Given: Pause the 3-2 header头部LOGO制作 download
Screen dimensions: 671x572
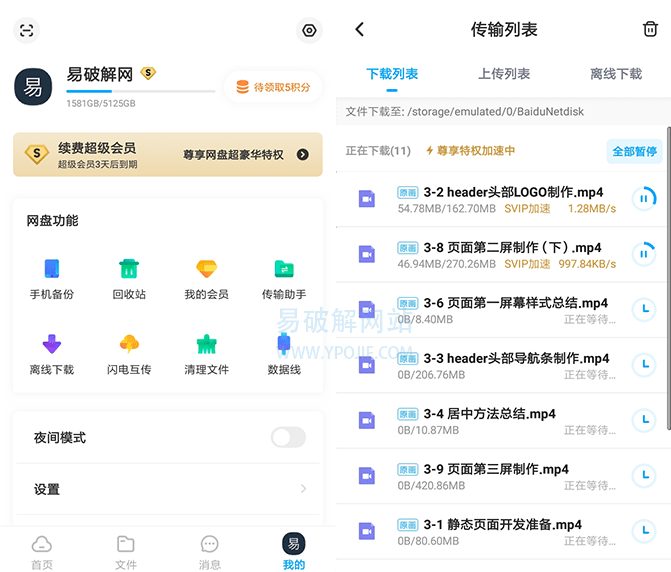Looking at the screenshot, I should [x=644, y=199].
